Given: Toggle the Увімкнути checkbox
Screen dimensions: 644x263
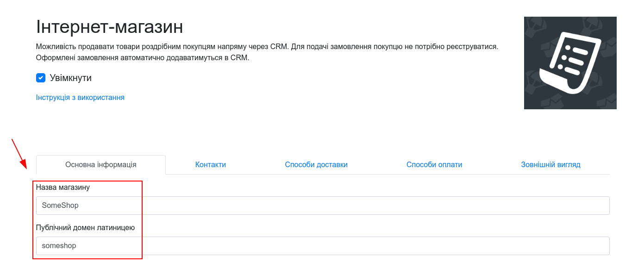Looking at the screenshot, I should coord(41,78).
